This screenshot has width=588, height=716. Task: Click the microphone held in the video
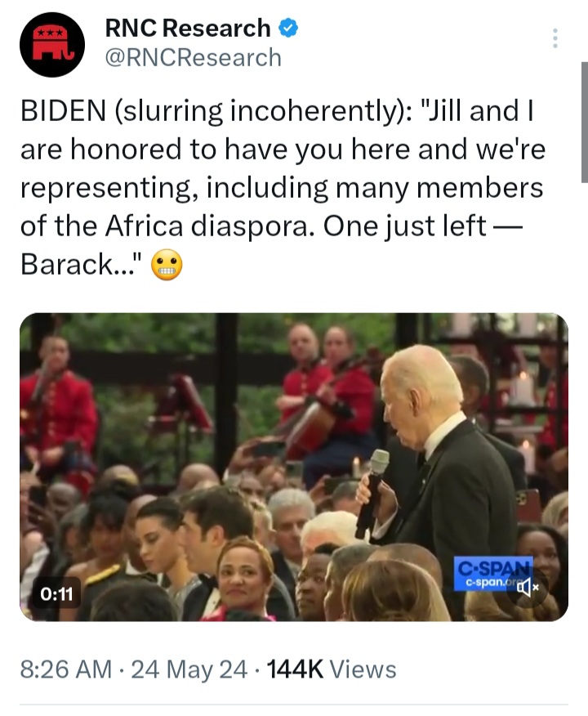click(x=373, y=492)
